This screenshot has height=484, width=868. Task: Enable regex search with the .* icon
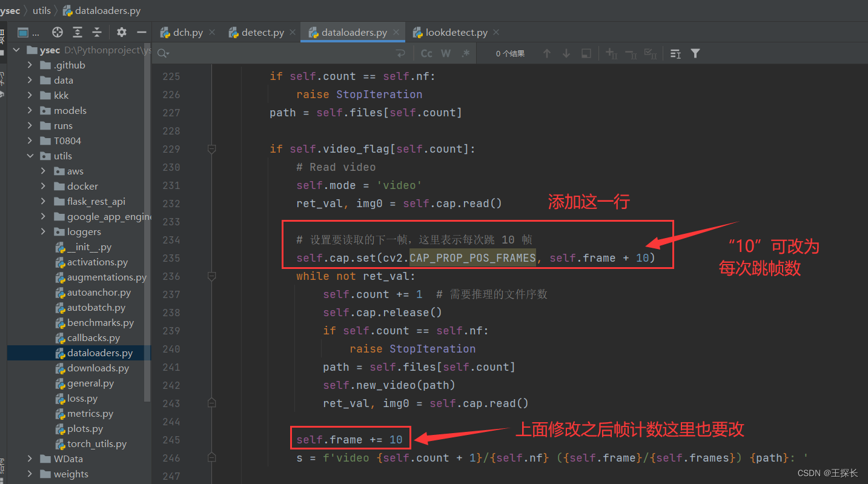(x=465, y=53)
